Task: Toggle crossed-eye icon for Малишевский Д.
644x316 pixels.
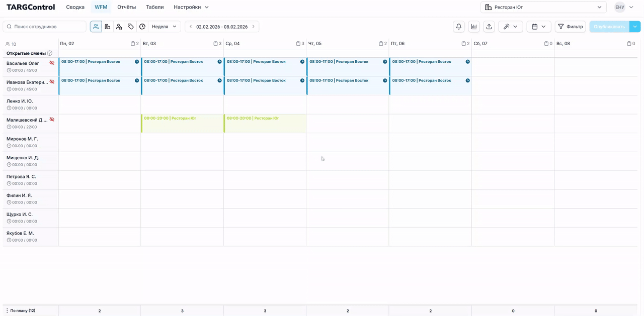Action: click(x=52, y=120)
